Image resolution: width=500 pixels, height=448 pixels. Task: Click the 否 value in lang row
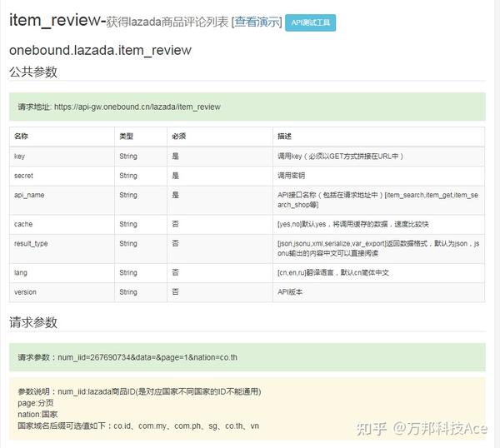click(175, 273)
